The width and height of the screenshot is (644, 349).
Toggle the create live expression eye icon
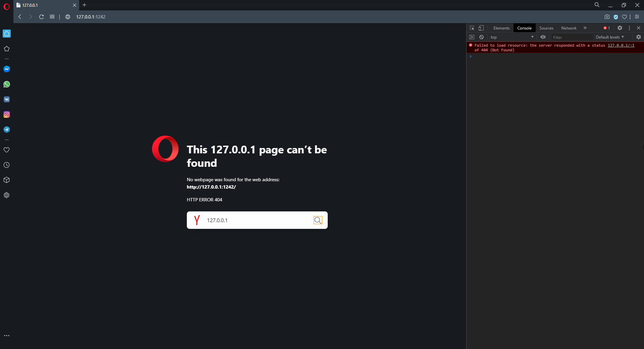tap(543, 37)
